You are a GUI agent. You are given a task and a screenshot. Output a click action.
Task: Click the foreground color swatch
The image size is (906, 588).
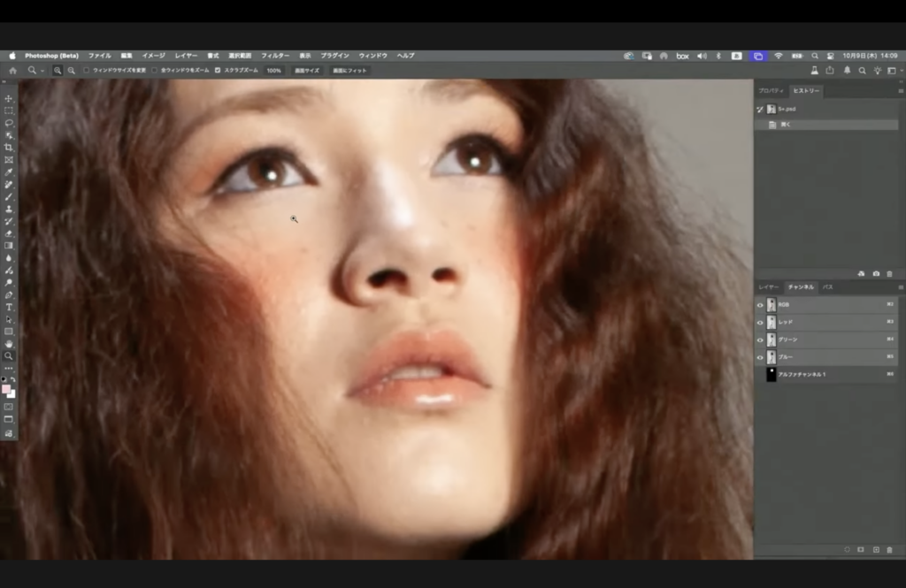pyautogui.click(x=6, y=389)
